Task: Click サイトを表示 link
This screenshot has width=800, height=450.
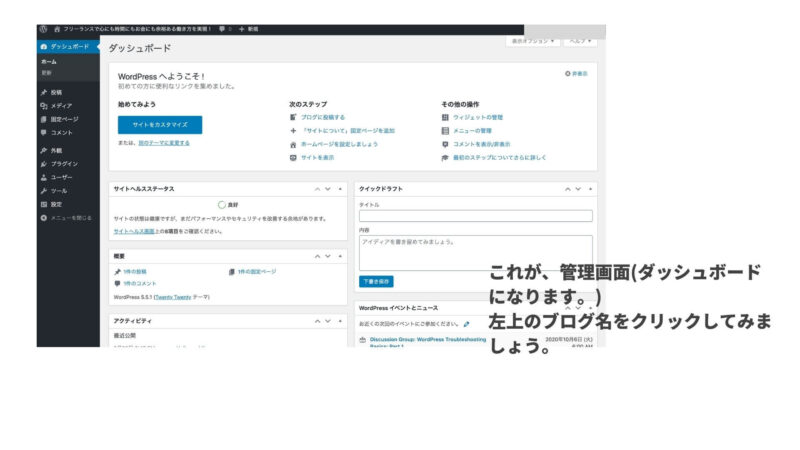Action: (317, 158)
